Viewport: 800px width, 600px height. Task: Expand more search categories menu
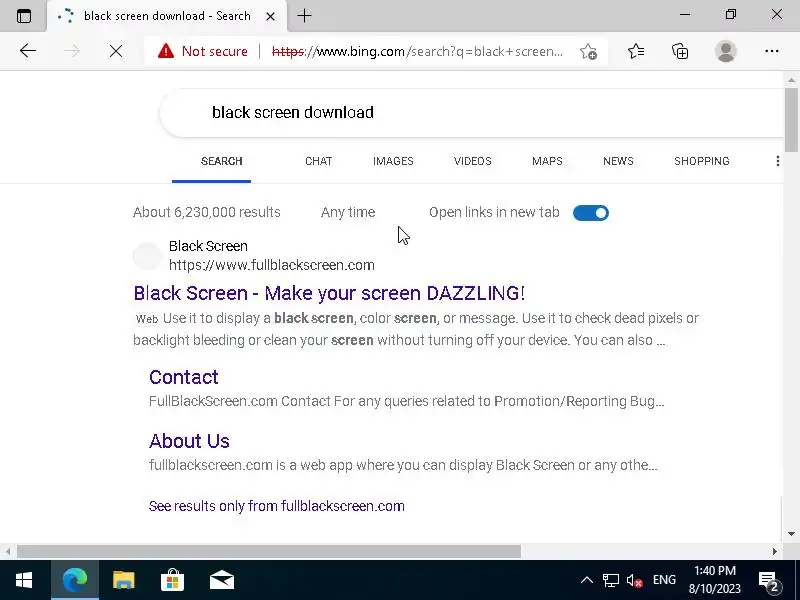[x=777, y=161]
